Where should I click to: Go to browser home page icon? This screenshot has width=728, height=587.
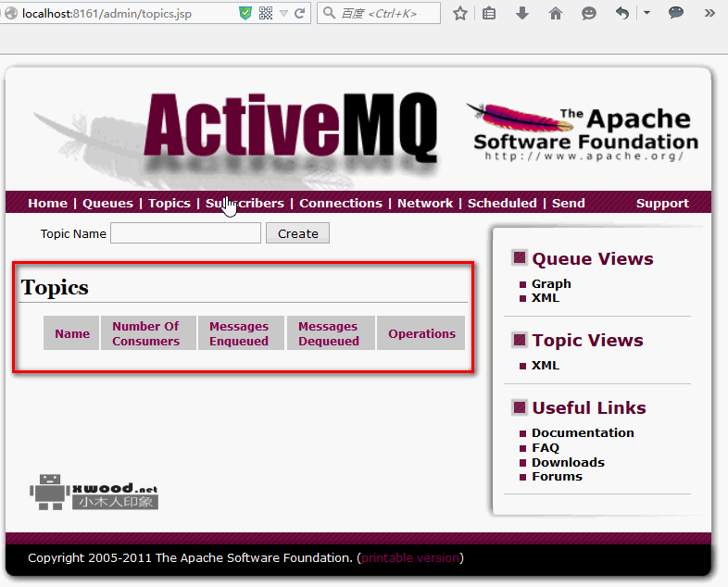[556, 14]
